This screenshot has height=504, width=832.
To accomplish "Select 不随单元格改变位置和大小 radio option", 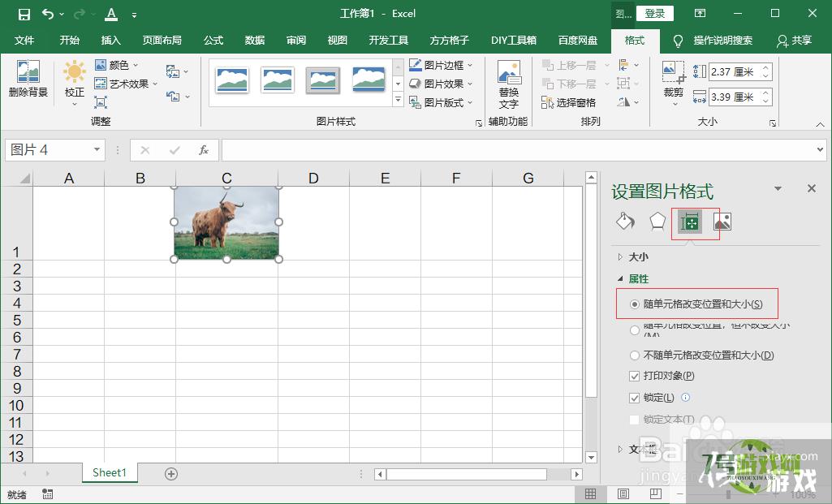I will point(635,355).
